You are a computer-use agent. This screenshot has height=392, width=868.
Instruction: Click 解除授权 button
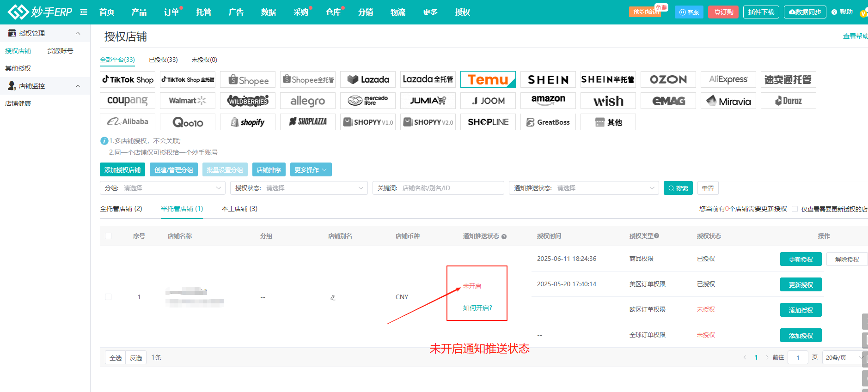tap(847, 259)
